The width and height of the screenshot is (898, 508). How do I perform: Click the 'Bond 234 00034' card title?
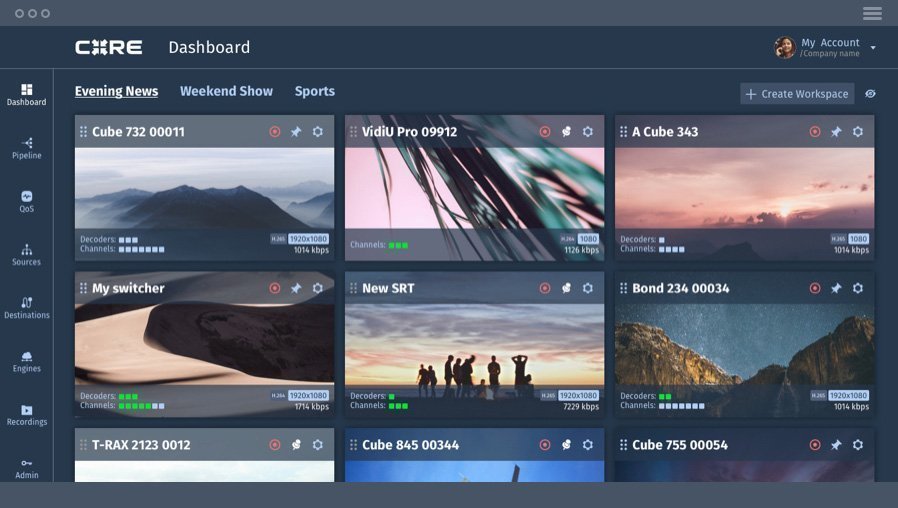point(681,288)
